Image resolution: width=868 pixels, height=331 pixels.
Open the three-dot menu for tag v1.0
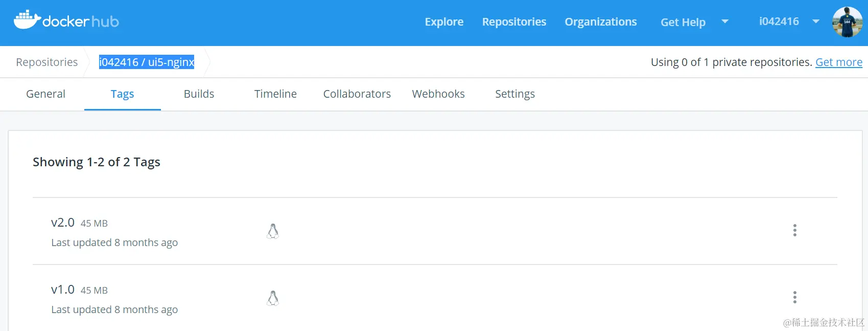click(x=794, y=297)
